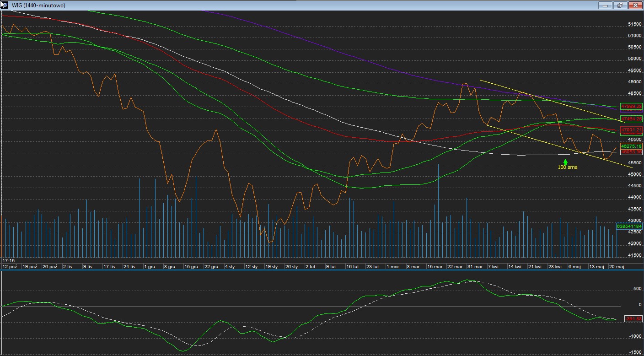Click the '24 lis' date label
The image size is (644, 356).
[x=129, y=266]
